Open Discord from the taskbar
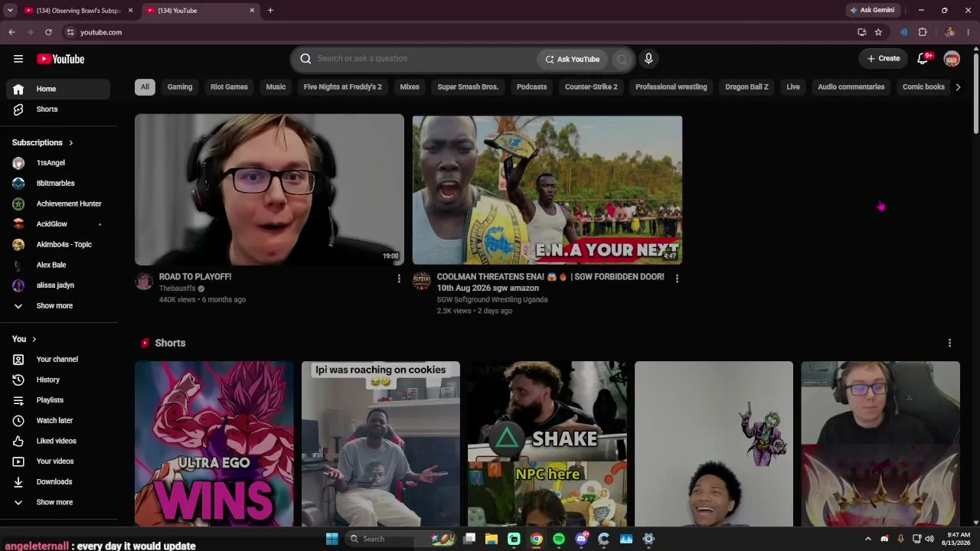This screenshot has width=980, height=551. click(581, 539)
